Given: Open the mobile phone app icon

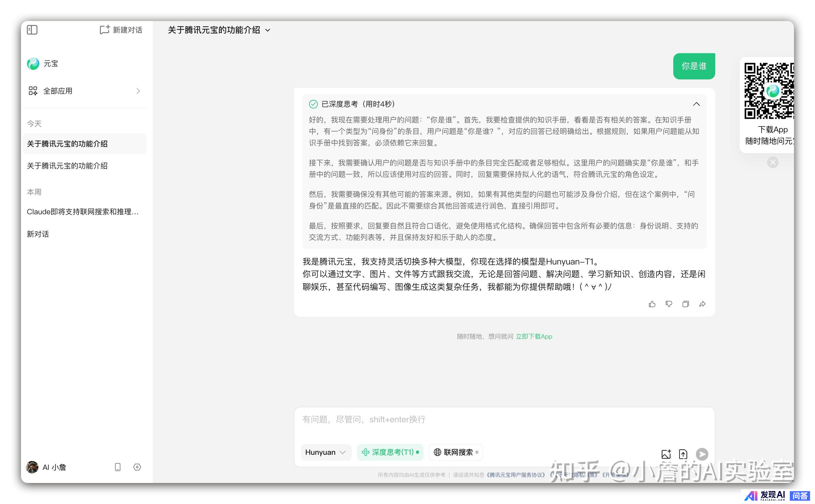Looking at the screenshot, I should pyautogui.click(x=118, y=467).
